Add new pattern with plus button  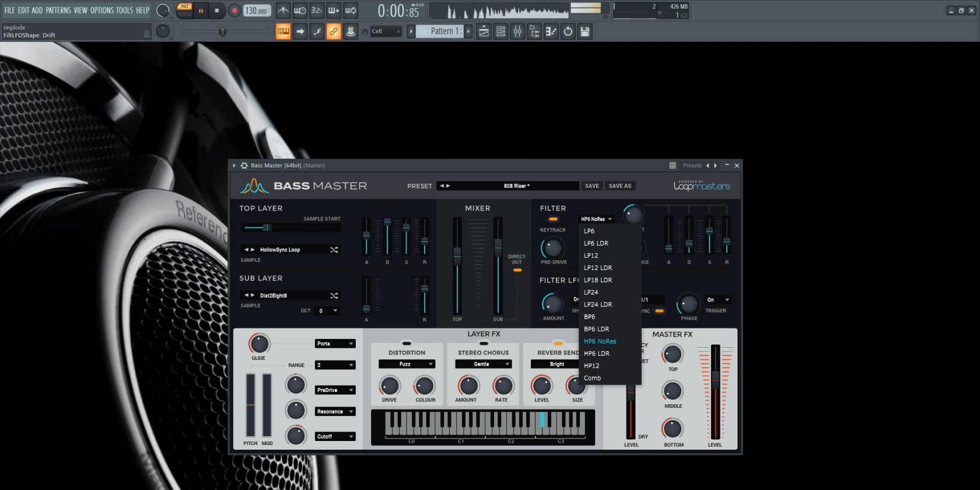click(x=468, y=32)
